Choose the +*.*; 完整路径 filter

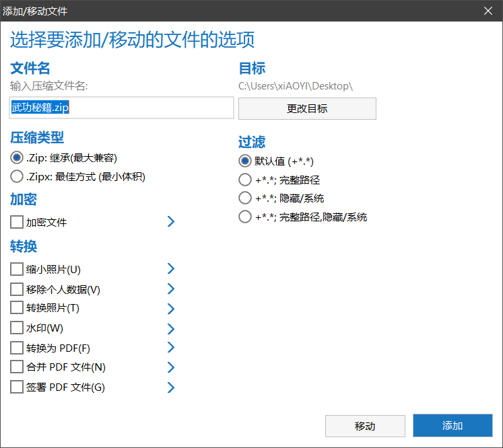coord(246,180)
